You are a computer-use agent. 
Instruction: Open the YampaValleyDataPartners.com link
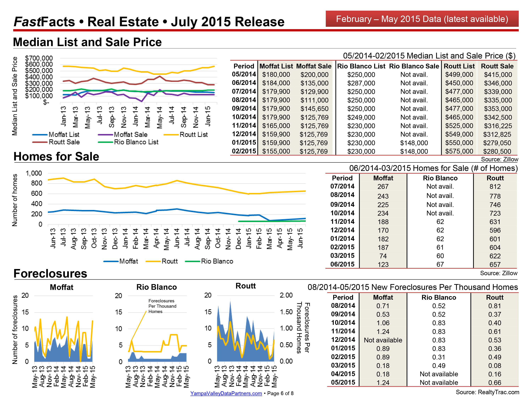(226, 393)
